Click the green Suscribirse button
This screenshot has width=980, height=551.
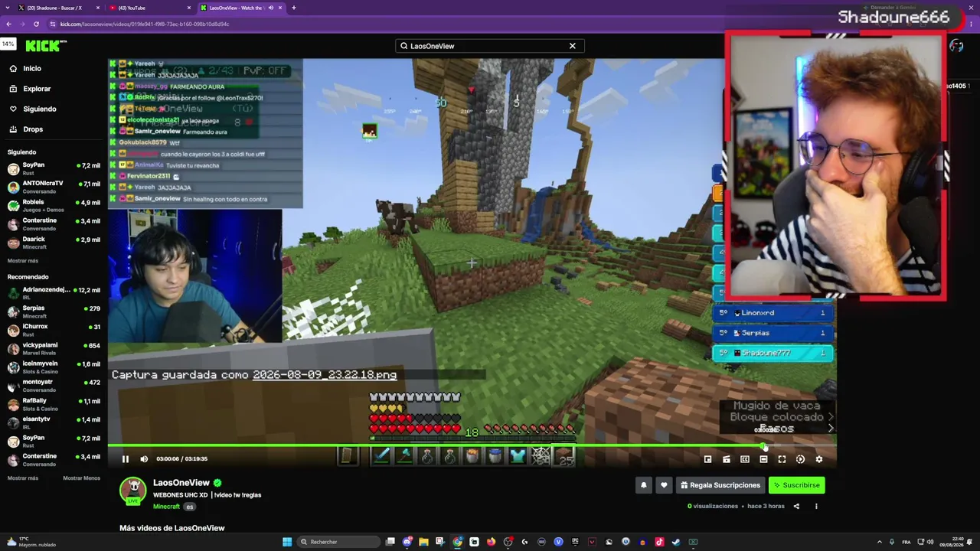coord(796,485)
